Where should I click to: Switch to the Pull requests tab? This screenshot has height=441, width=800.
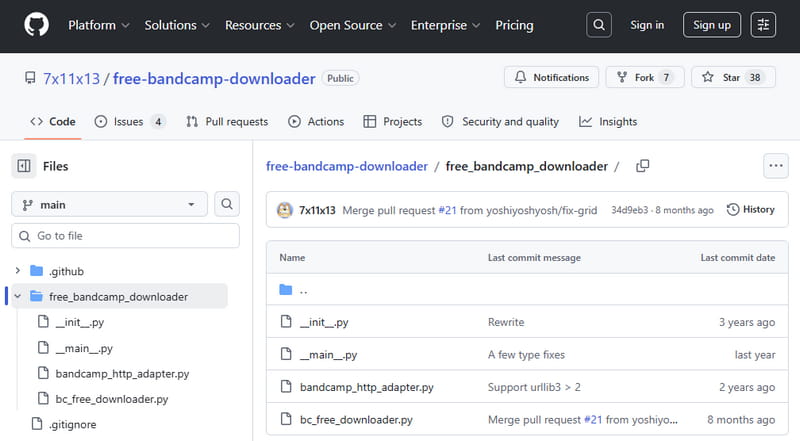227,121
